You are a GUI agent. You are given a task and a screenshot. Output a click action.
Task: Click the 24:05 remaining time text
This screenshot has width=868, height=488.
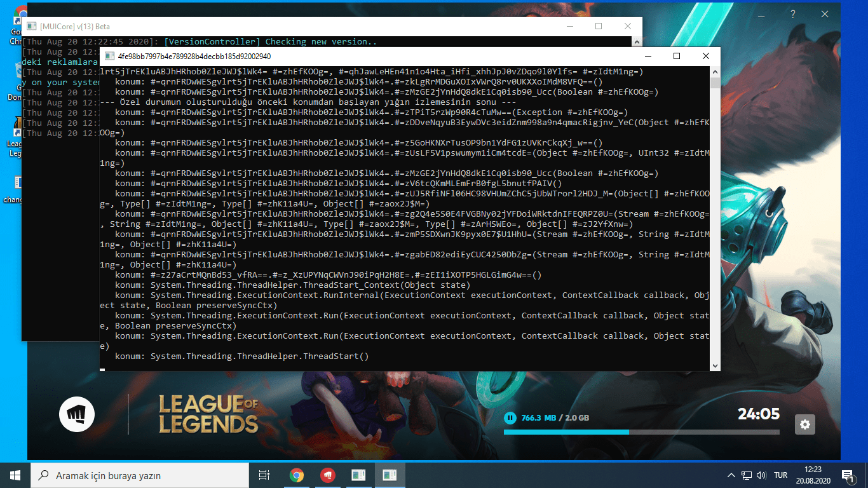759,414
